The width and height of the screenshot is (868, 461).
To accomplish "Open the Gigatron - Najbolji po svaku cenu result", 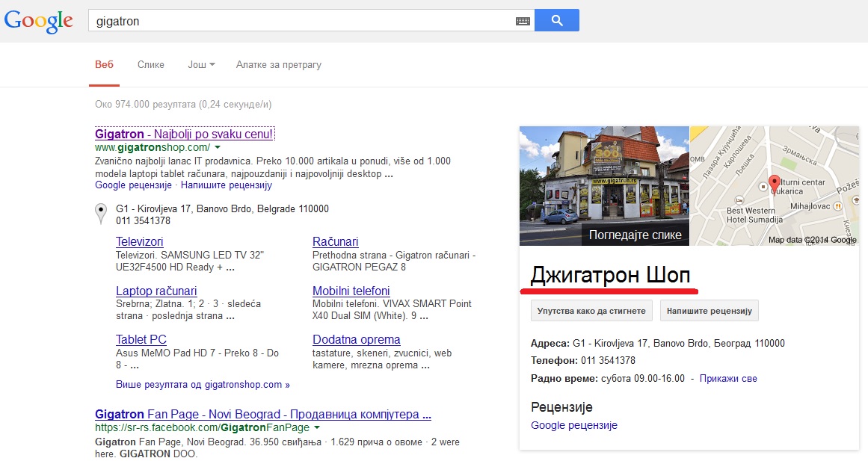I will tap(184, 134).
